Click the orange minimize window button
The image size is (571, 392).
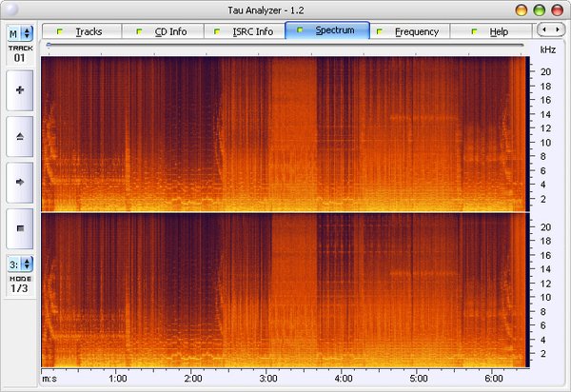pos(522,10)
